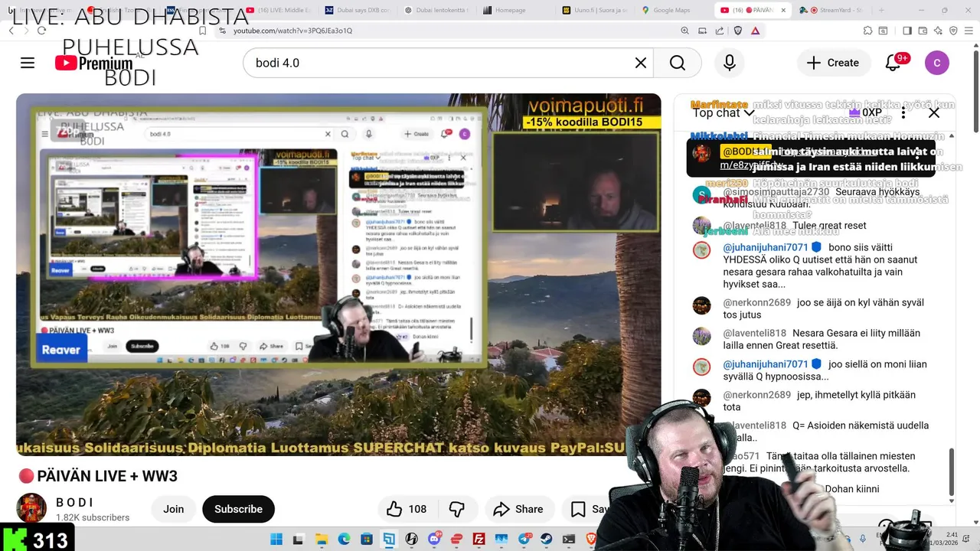Image resolution: width=980 pixels, height=551 pixels.
Task: Open the notifications bell
Action: click(x=893, y=63)
